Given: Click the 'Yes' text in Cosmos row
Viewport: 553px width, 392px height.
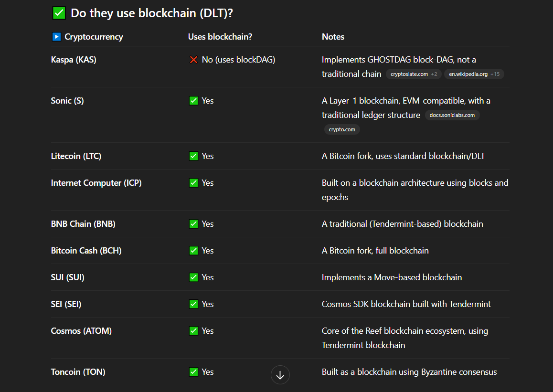Looking at the screenshot, I should (208, 331).
